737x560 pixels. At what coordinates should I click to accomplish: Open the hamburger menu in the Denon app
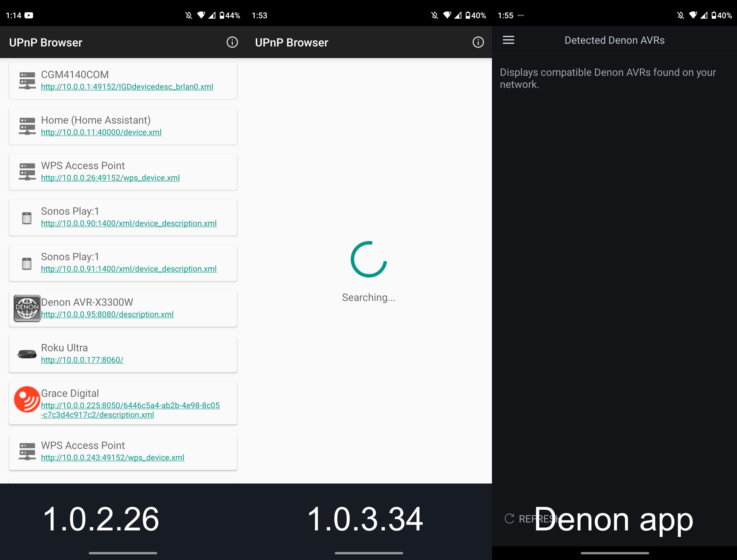point(508,40)
